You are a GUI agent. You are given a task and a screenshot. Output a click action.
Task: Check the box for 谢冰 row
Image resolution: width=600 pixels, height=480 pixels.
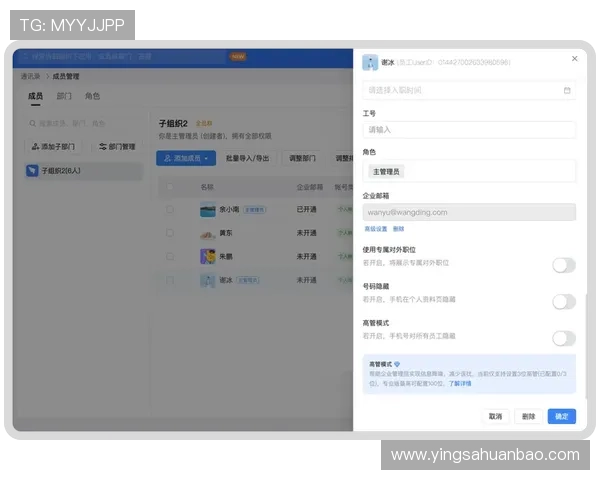coord(170,280)
